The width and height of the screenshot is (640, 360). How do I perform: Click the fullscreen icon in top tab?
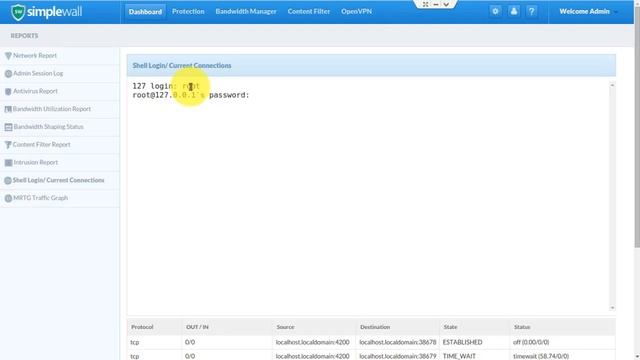pyautogui.click(x=425, y=4)
